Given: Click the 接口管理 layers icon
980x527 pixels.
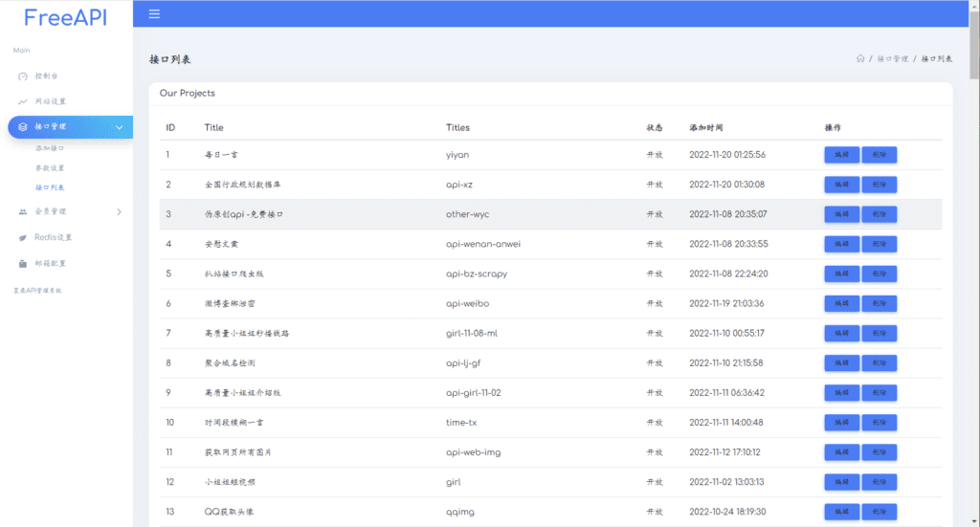Looking at the screenshot, I should click(x=23, y=126).
